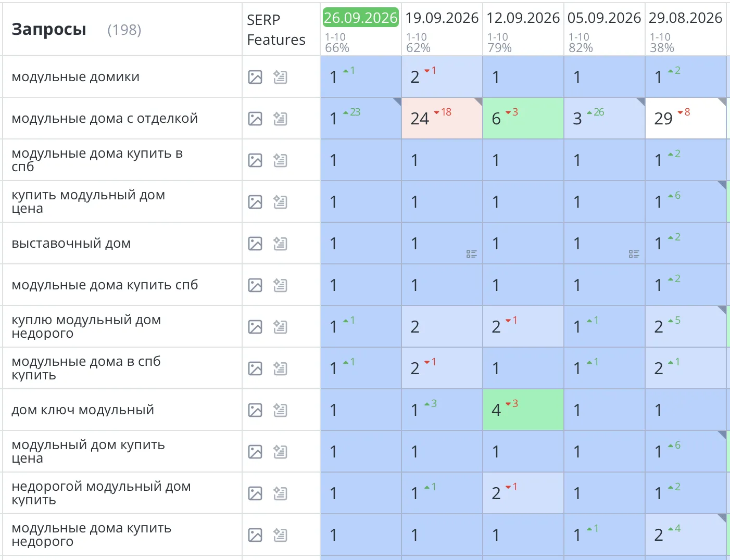Open the модульные домики query
Viewport: 730px width, 560px height.
click(75, 77)
